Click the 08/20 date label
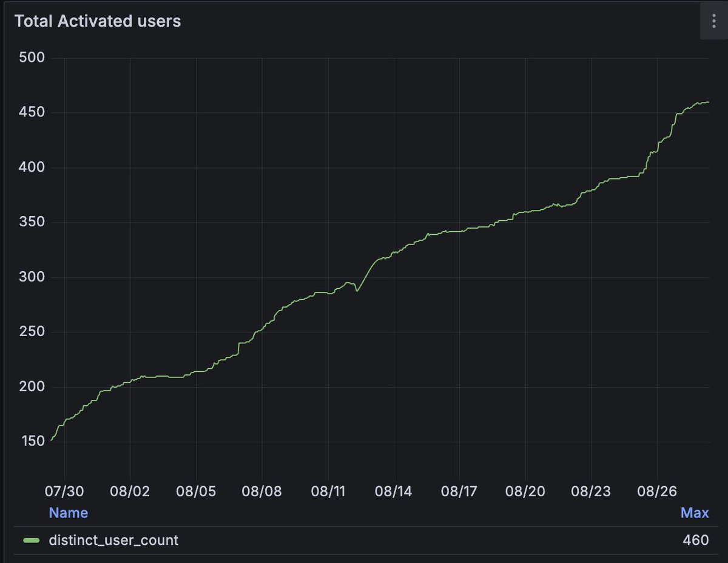 (525, 491)
